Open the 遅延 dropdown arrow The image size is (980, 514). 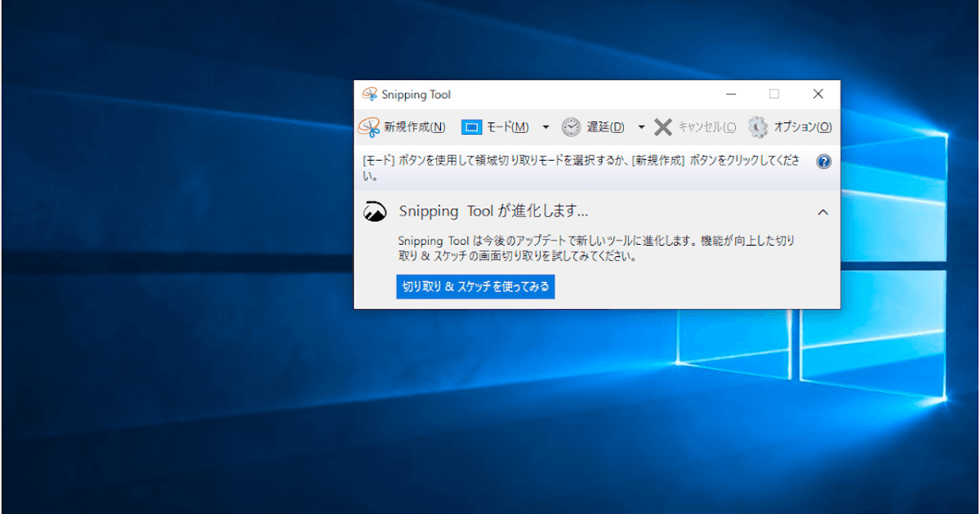pyautogui.click(x=641, y=127)
